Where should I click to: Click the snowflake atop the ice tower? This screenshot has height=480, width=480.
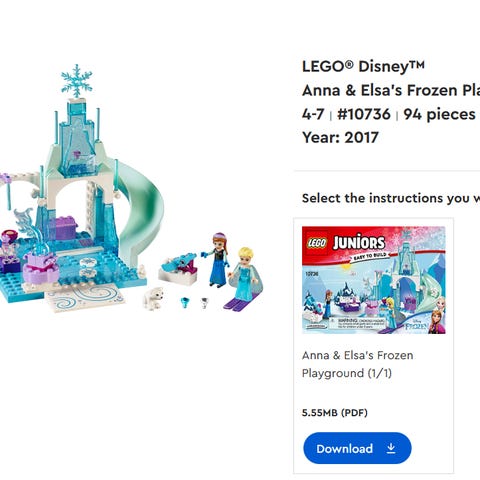77,81
